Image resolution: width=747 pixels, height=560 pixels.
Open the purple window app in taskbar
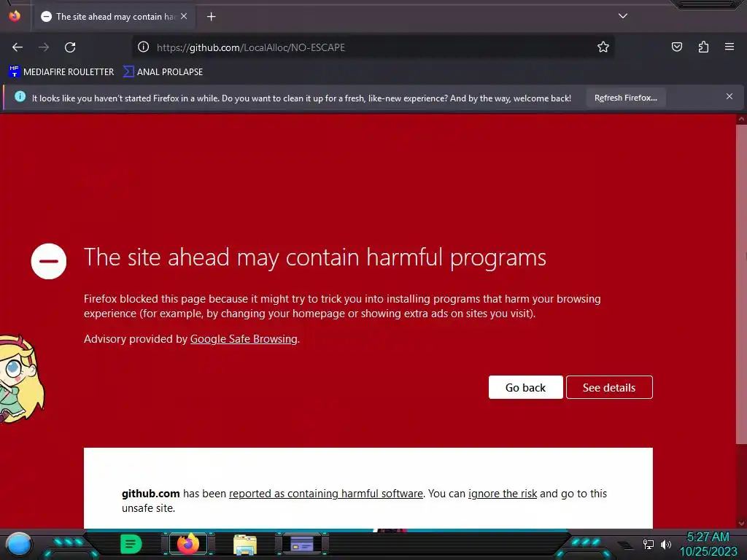click(302, 544)
